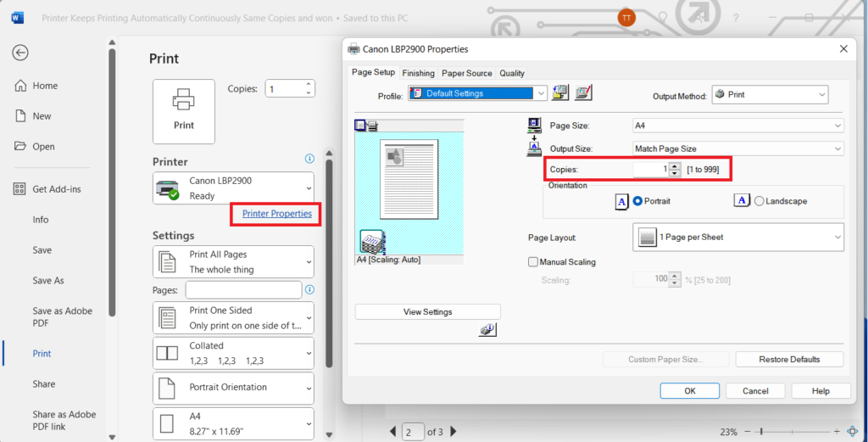Select Share as Adobe PDF link
This screenshot has width=868, height=442.
[64, 421]
